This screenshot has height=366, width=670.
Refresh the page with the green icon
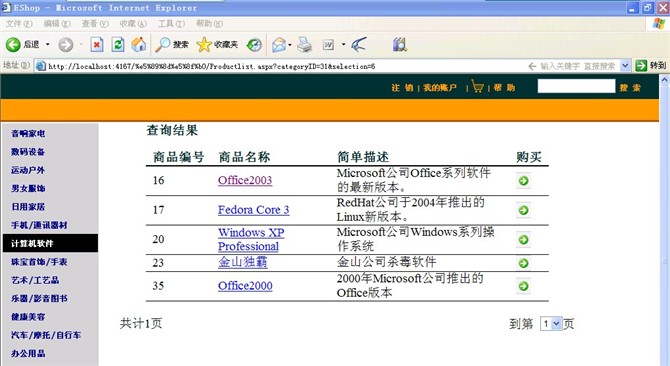(x=118, y=44)
